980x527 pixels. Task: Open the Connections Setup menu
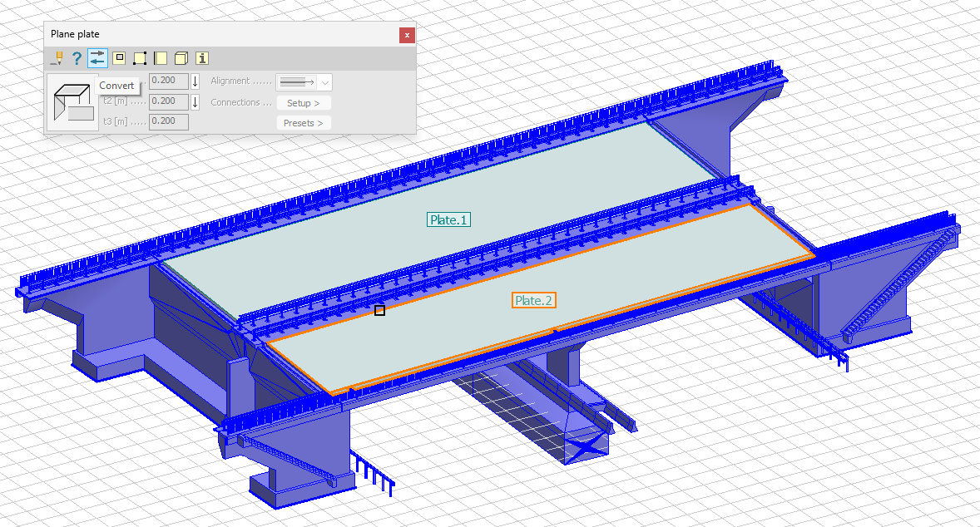304,103
